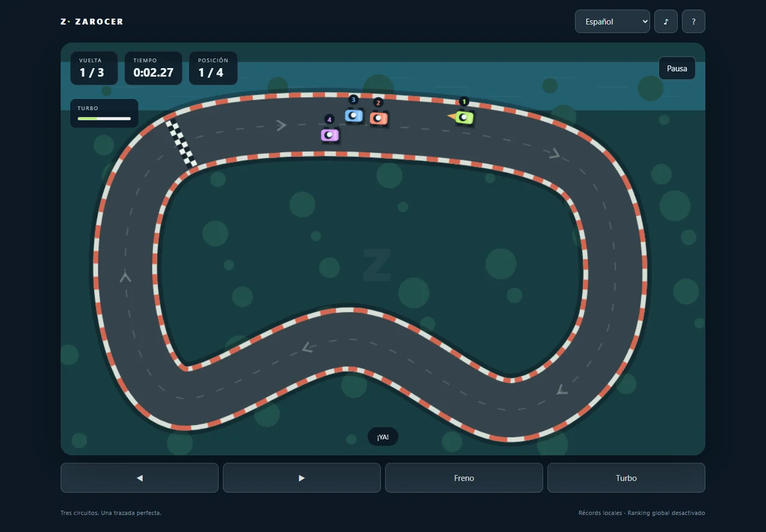Click the Vuelta 1 / 3 lap counter
The height and width of the screenshot is (532, 766).
(94, 68)
